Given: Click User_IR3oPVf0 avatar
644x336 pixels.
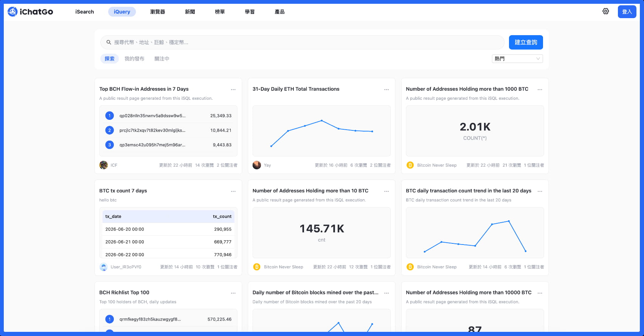Looking at the screenshot, I should [104, 267].
